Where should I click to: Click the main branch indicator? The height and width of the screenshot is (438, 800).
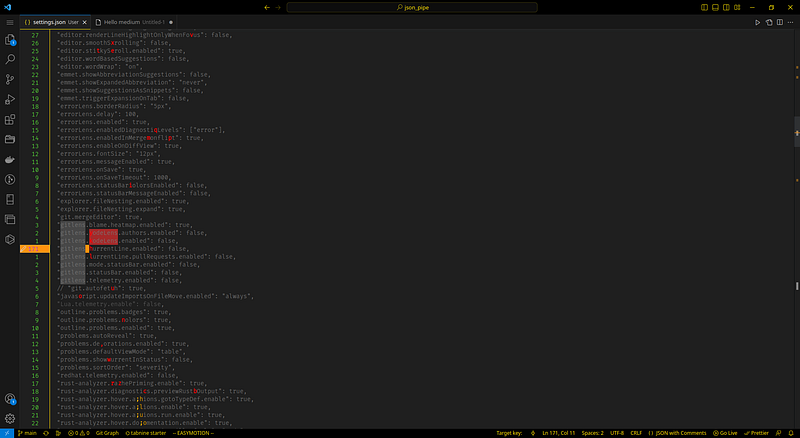point(27,433)
